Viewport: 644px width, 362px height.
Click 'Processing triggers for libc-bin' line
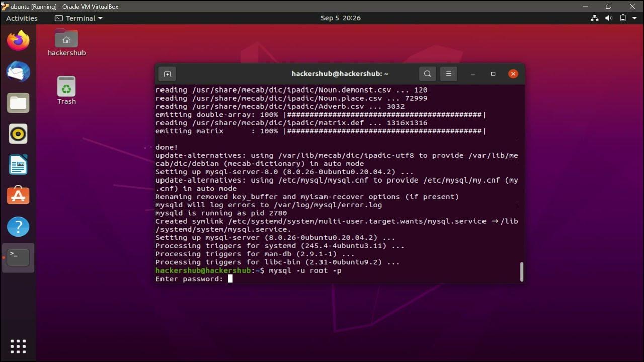click(x=278, y=262)
